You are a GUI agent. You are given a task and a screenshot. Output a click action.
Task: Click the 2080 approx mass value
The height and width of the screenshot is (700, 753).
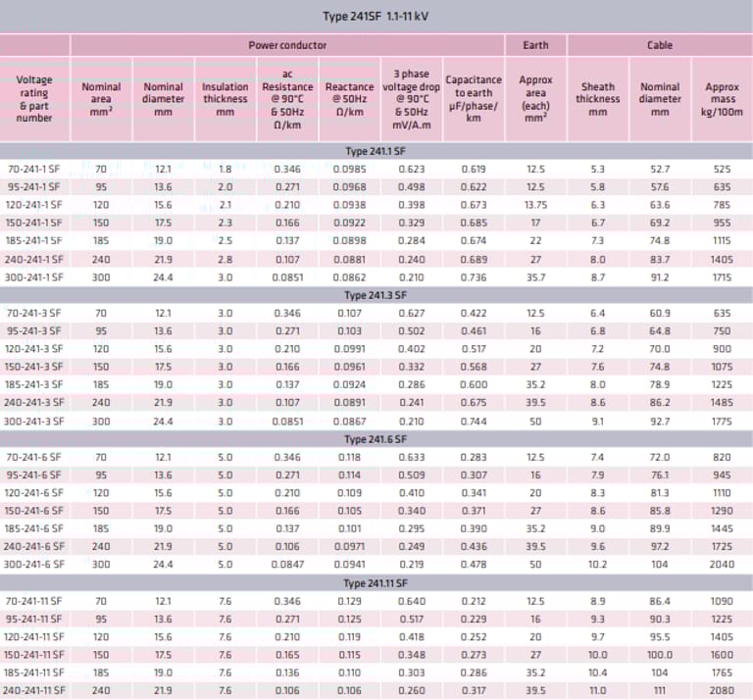click(722, 690)
